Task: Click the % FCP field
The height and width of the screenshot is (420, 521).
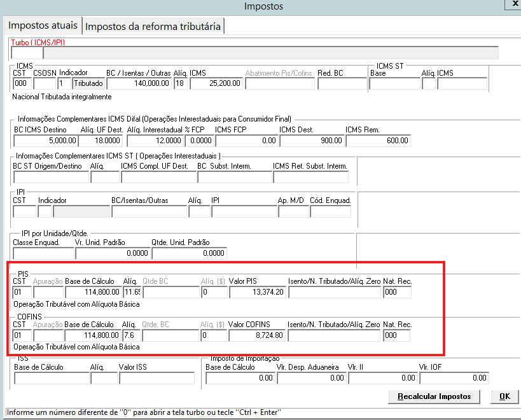Action: (199, 141)
